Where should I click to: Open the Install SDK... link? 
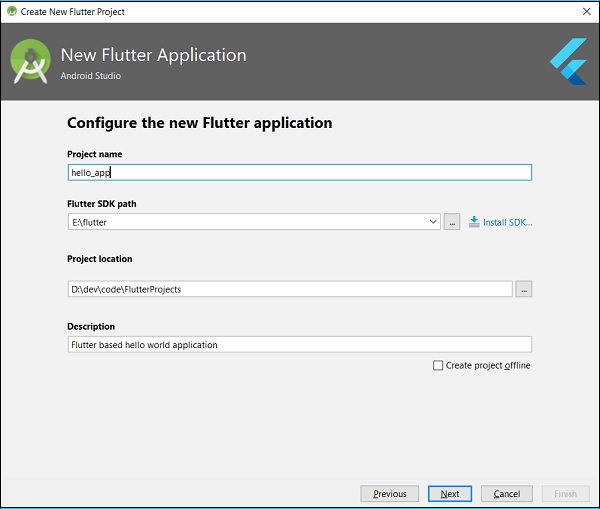(507, 222)
